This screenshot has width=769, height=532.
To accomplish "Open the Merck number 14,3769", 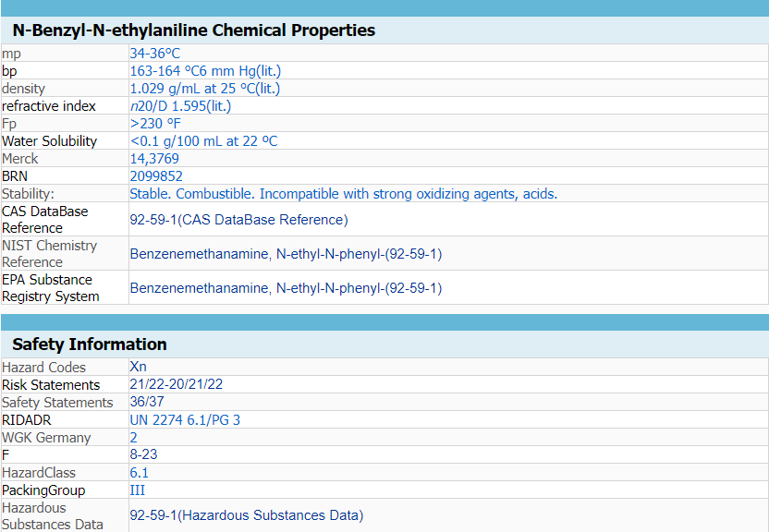I will (154, 159).
